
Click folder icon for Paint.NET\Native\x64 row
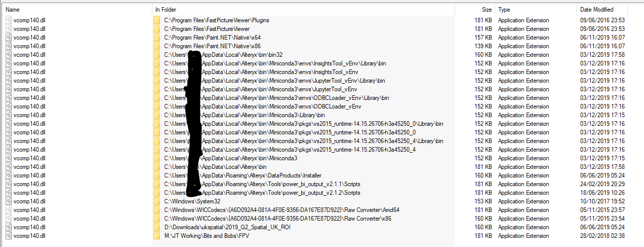coord(156,38)
